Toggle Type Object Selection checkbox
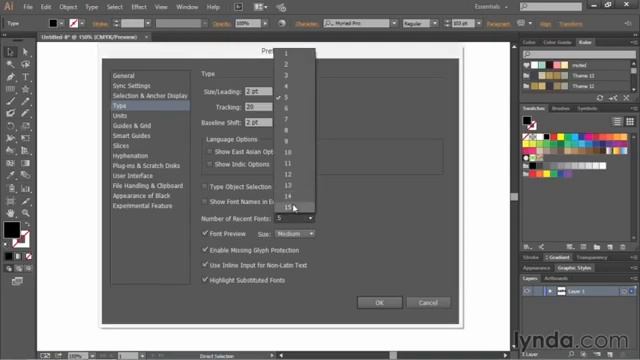The height and width of the screenshot is (360, 640). pos(205,187)
